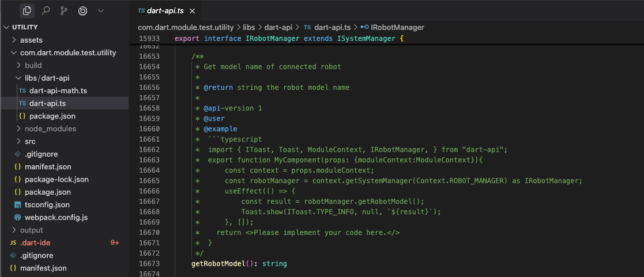The image size is (644, 277).
Task: Open package-lock.json file
Action: [57, 179]
